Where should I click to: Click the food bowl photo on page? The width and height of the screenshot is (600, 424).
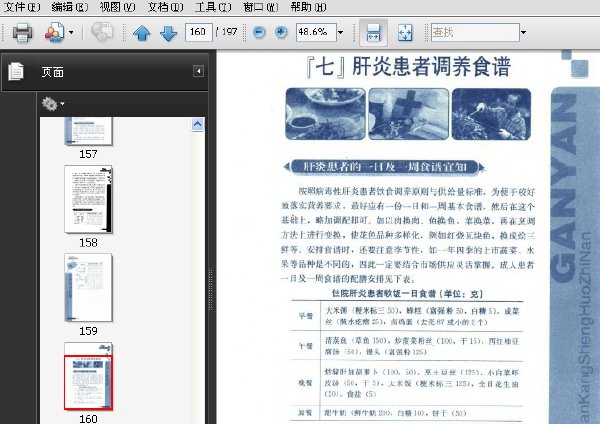point(326,114)
